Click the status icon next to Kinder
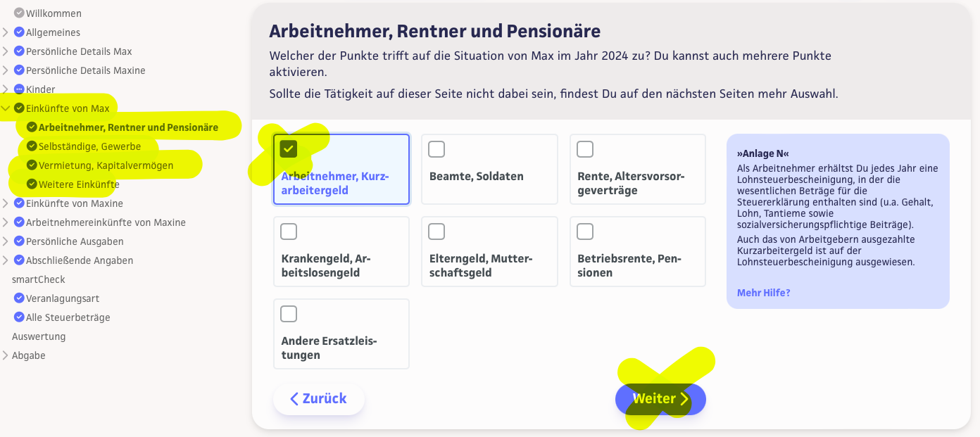980x437 pixels. click(x=19, y=89)
